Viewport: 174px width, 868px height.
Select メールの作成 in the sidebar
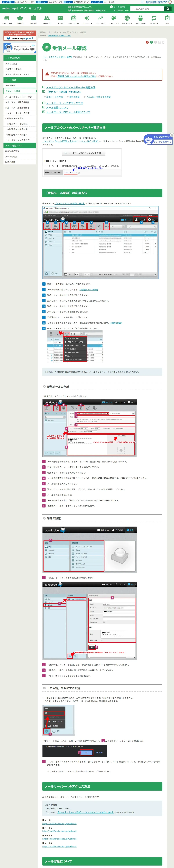20,156
